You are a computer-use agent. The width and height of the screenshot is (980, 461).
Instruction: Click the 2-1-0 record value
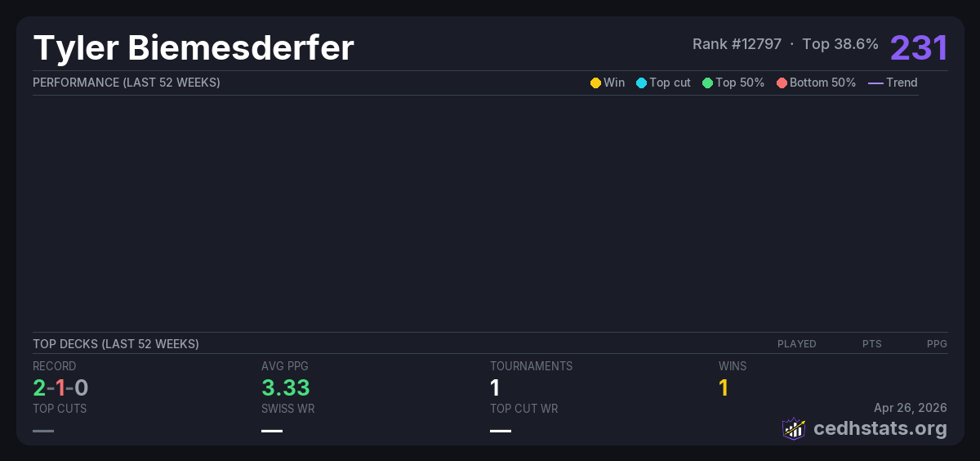[x=60, y=387]
